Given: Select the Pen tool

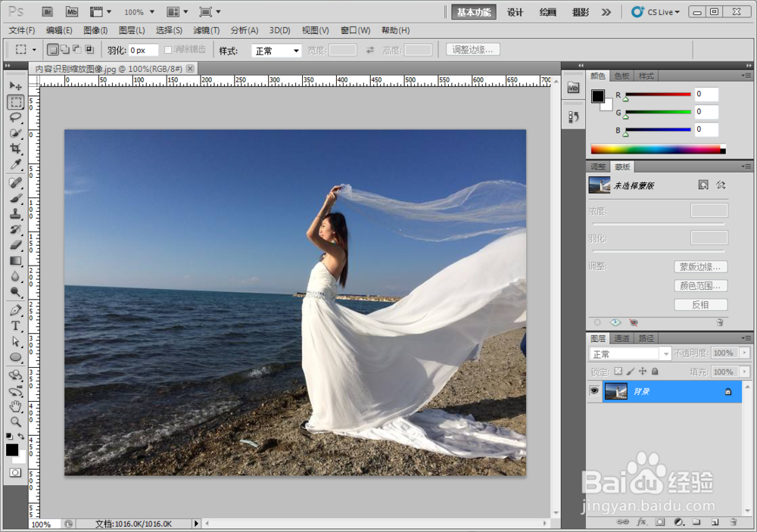Looking at the screenshot, I should pos(15,310).
